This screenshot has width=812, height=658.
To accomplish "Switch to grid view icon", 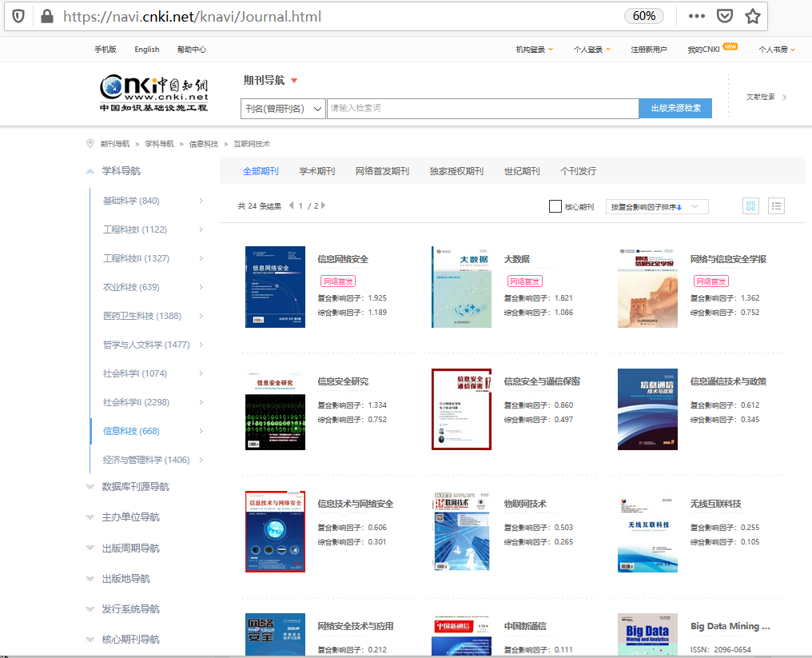I will pyautogui.click(x=750, y=206).
